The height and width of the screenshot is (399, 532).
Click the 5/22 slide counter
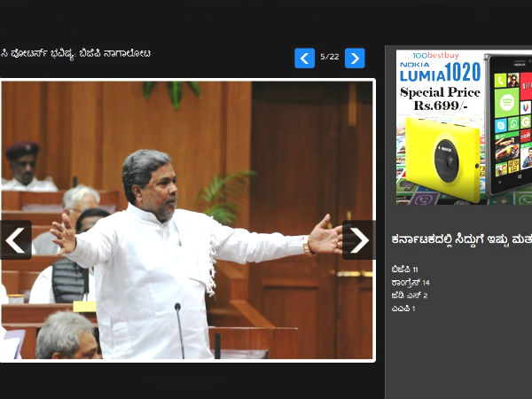[329, 58]
